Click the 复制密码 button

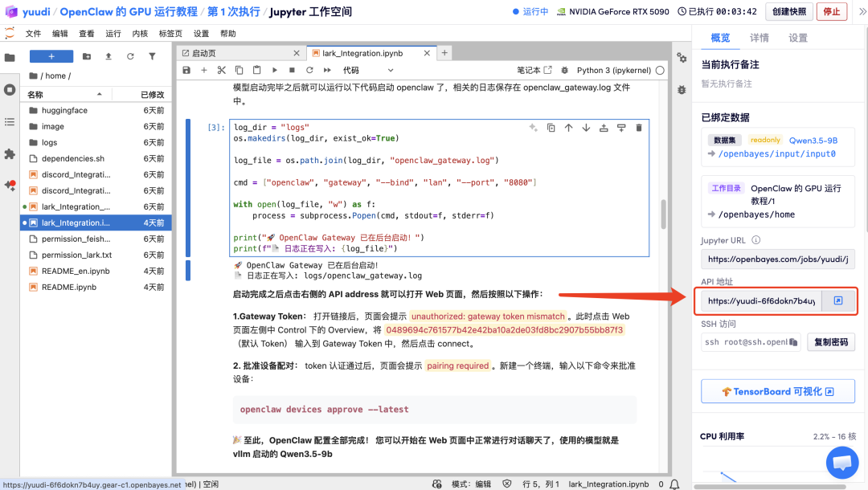[831, 342]
